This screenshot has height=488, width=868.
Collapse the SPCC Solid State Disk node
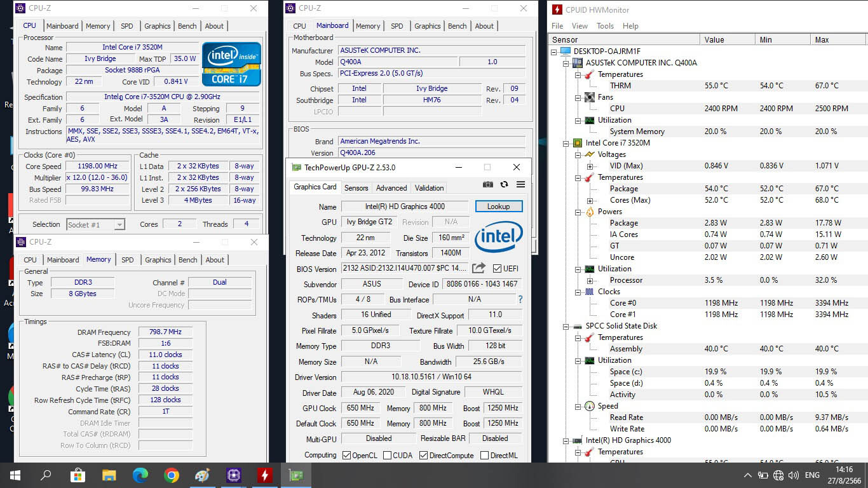(x=566, y=326)
